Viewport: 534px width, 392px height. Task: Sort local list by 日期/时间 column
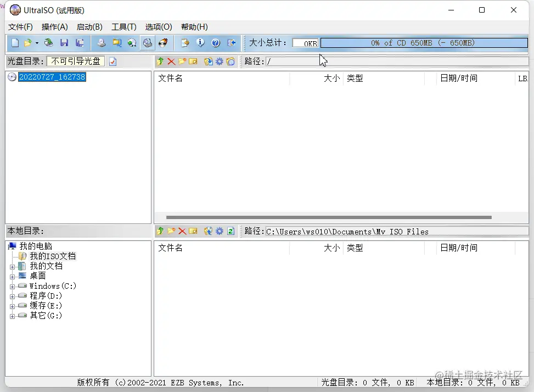click(475, 248)
